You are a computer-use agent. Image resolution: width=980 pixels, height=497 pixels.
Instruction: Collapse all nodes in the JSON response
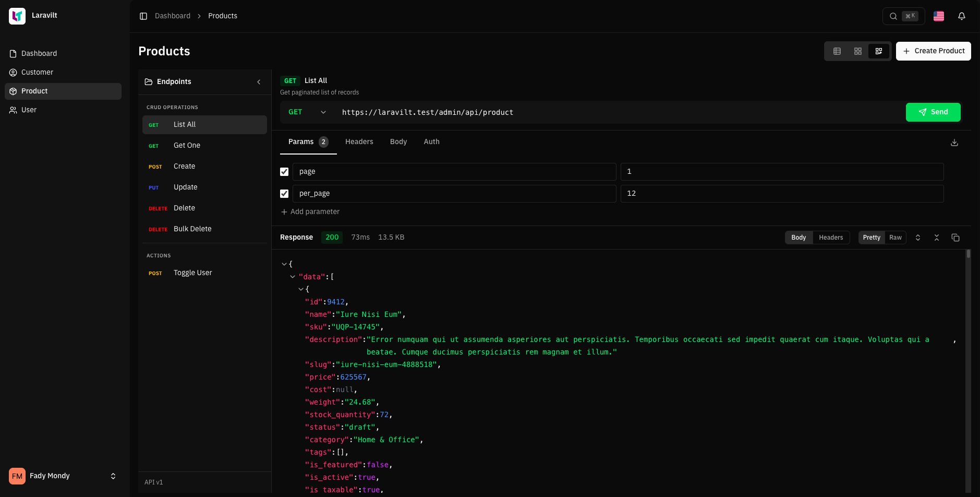936,237
